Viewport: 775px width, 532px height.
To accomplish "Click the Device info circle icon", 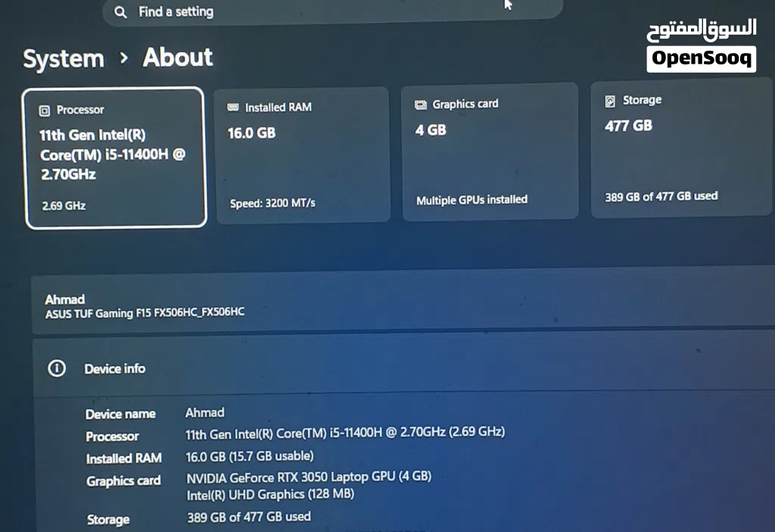I will tap(57, 369).
